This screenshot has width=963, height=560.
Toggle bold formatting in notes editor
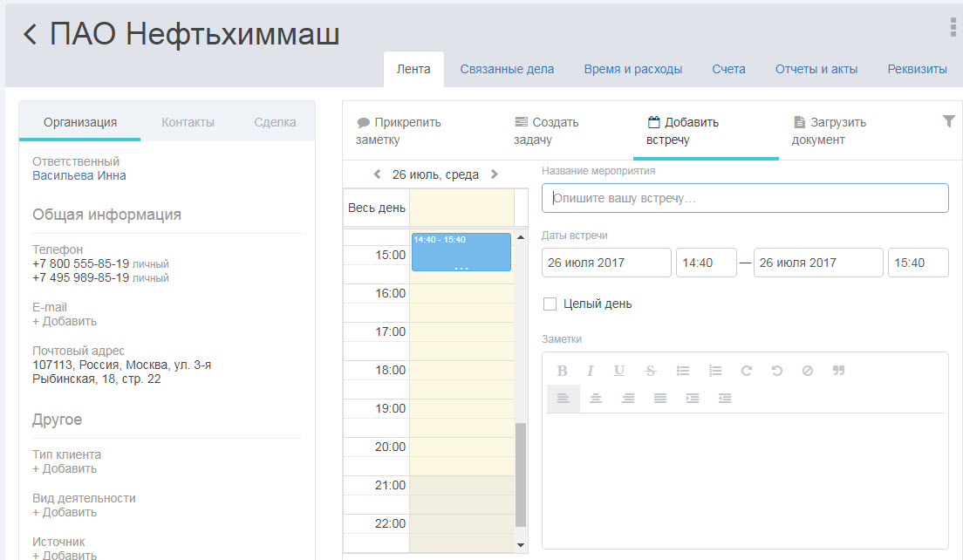pos(562,371)
